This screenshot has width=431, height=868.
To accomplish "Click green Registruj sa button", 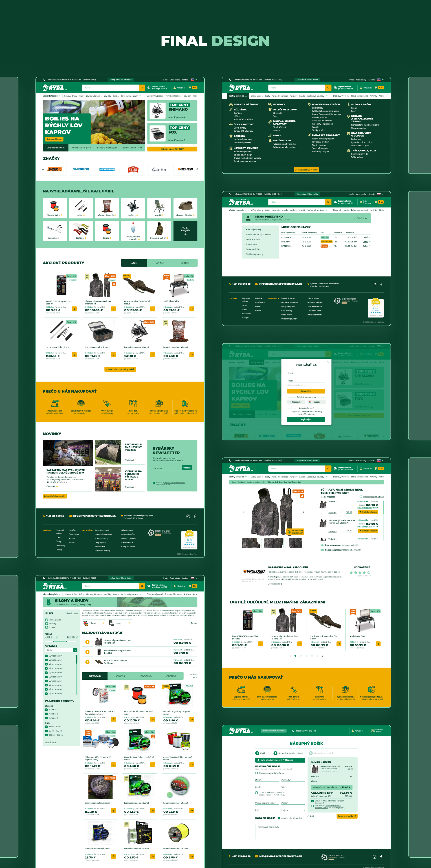I will 306,420.
